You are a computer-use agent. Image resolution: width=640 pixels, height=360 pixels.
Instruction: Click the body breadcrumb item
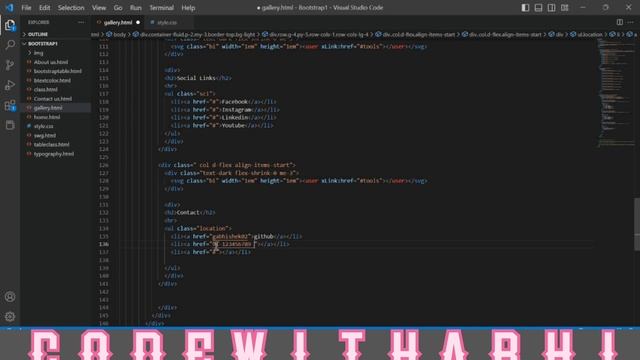tap(120, 35)
